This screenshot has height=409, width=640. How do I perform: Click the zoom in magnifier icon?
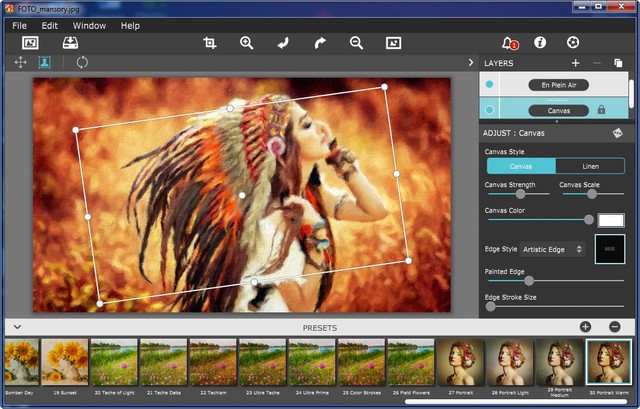(247, 43)
